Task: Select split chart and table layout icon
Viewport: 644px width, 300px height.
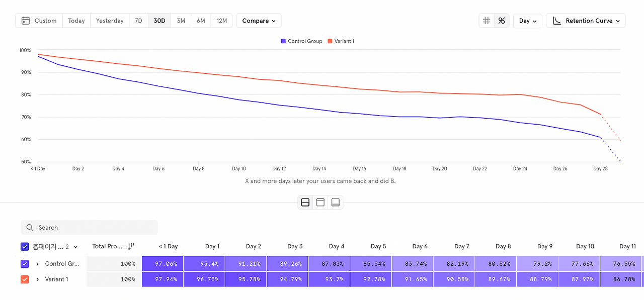Action: (x=305, y=203)
